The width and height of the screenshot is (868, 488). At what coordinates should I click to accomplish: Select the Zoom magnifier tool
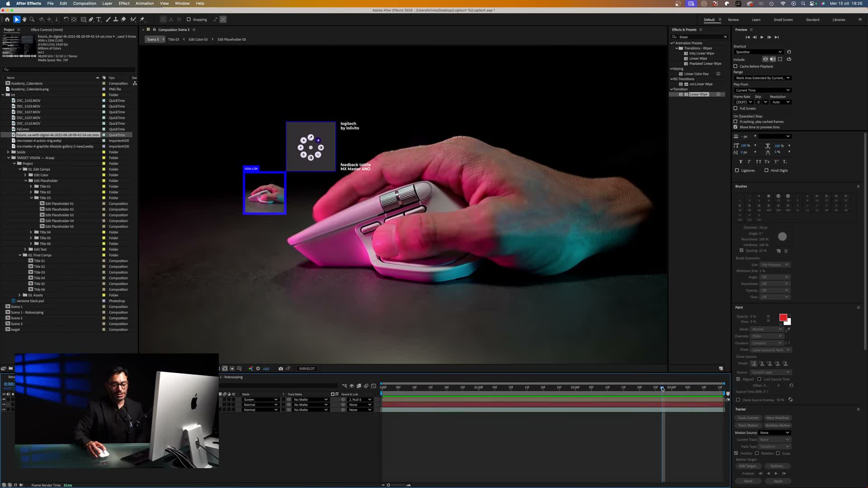point(32,19)
